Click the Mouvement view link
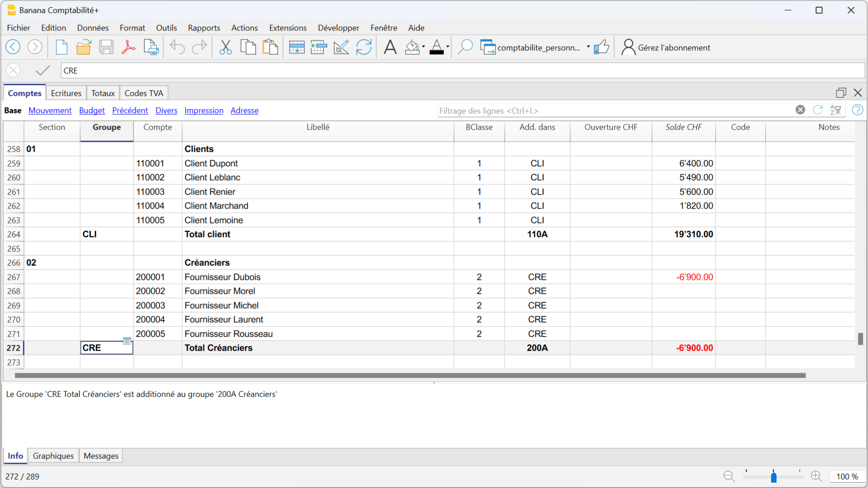Screen dimensions: 868x488 [50, 111]
